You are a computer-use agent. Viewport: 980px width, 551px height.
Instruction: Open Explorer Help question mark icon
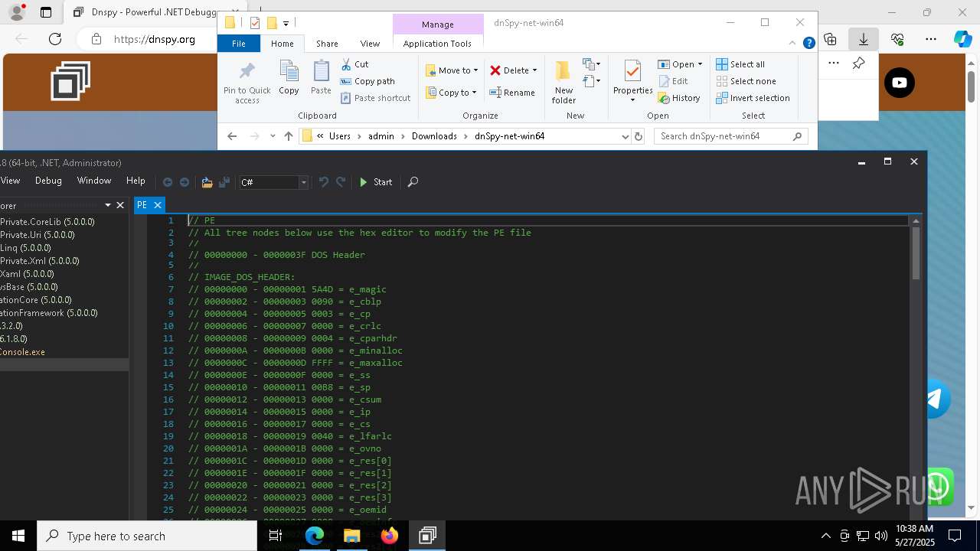[808, 44]
